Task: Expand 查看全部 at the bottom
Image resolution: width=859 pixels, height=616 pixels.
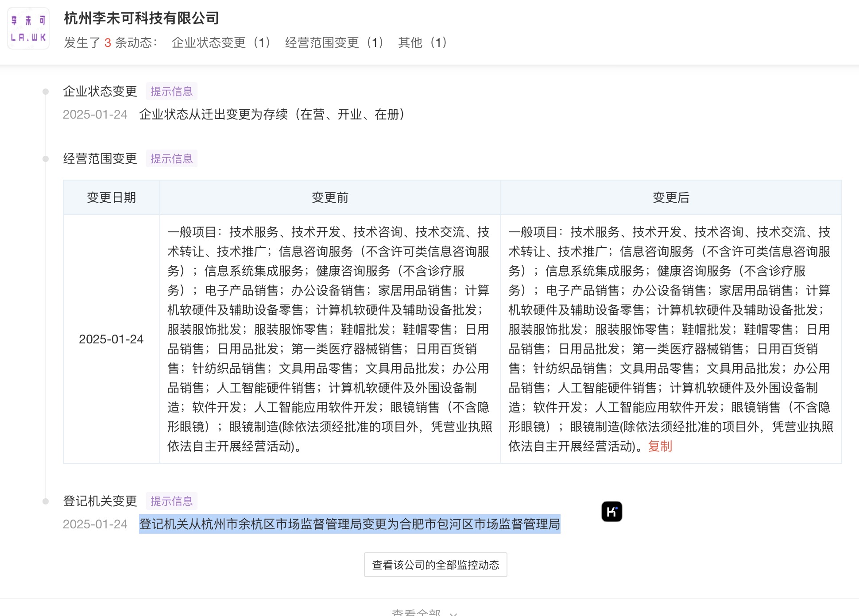Action: point(425,612)
